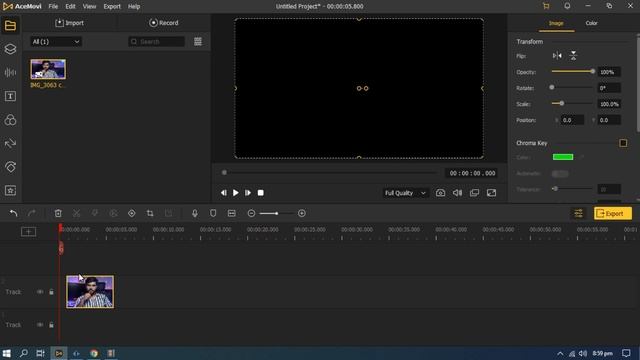Open the Media folder panel in sidebar
The image size is (640, 360).
tap(10, 25)
